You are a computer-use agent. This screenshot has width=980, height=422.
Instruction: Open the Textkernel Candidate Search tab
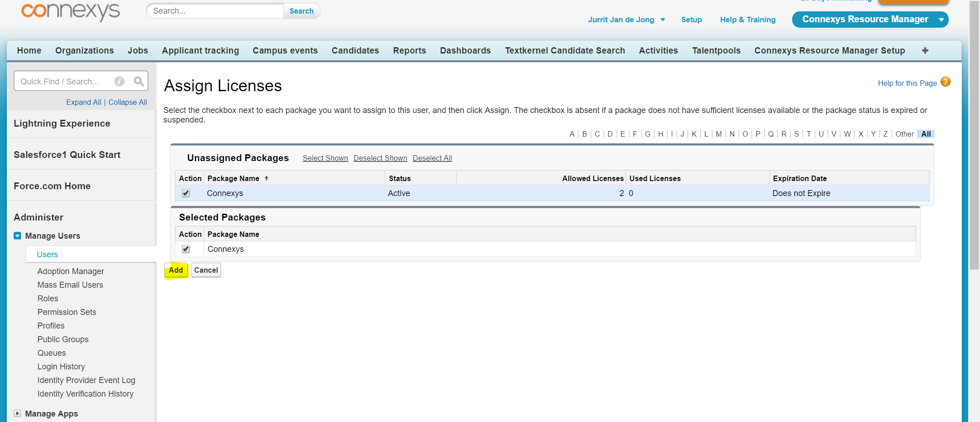tap(565, 50)
